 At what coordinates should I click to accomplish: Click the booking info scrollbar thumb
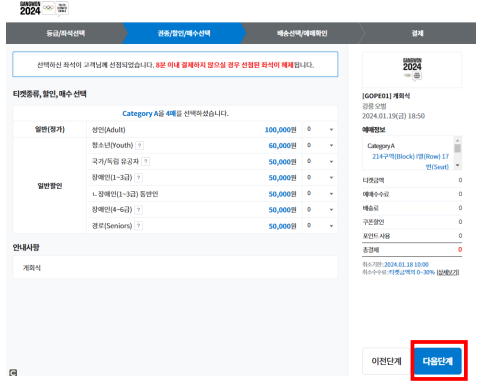(458, 148)
